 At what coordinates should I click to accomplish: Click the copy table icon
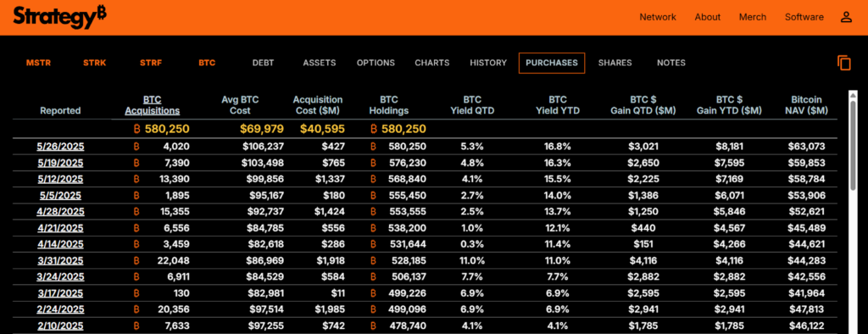pos(843,63)
